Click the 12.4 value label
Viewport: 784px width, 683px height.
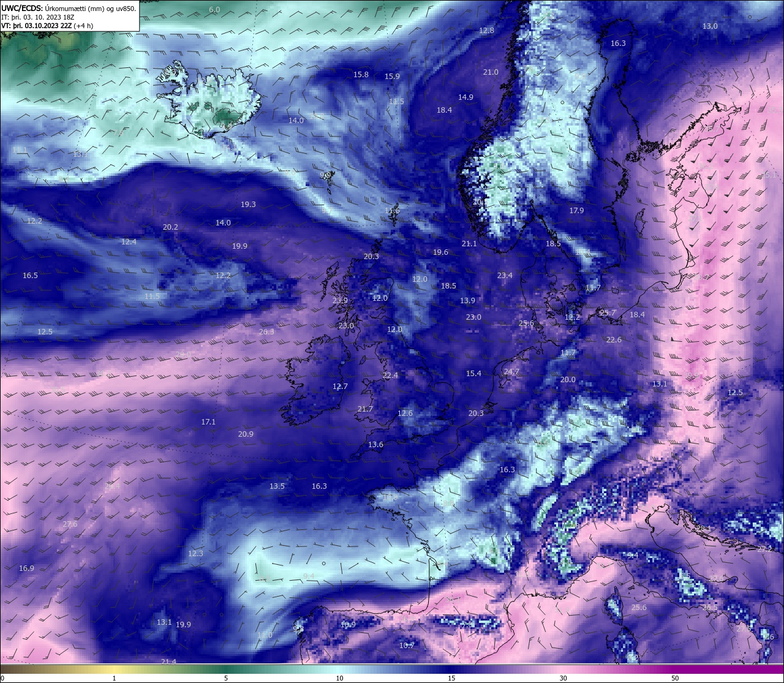[129, 242]
